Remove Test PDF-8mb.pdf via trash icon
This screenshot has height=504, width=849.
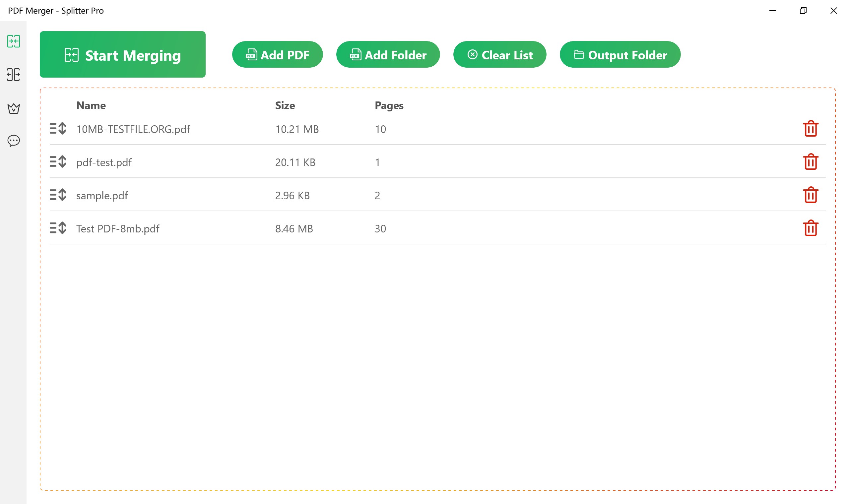(x=810, y=228)
